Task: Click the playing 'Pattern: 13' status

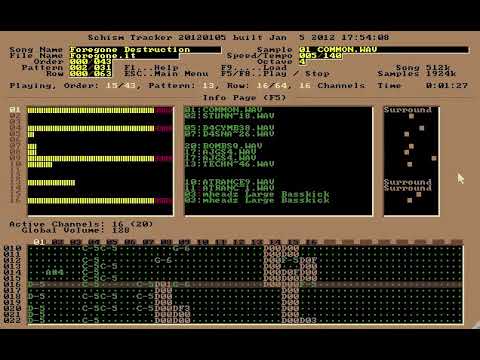Action: [x=182, y=86]
